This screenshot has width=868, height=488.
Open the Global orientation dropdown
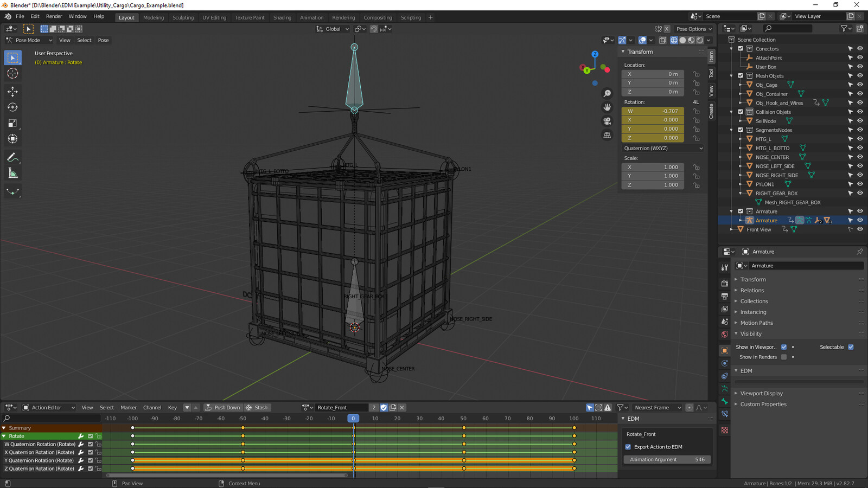coord(333,29)
